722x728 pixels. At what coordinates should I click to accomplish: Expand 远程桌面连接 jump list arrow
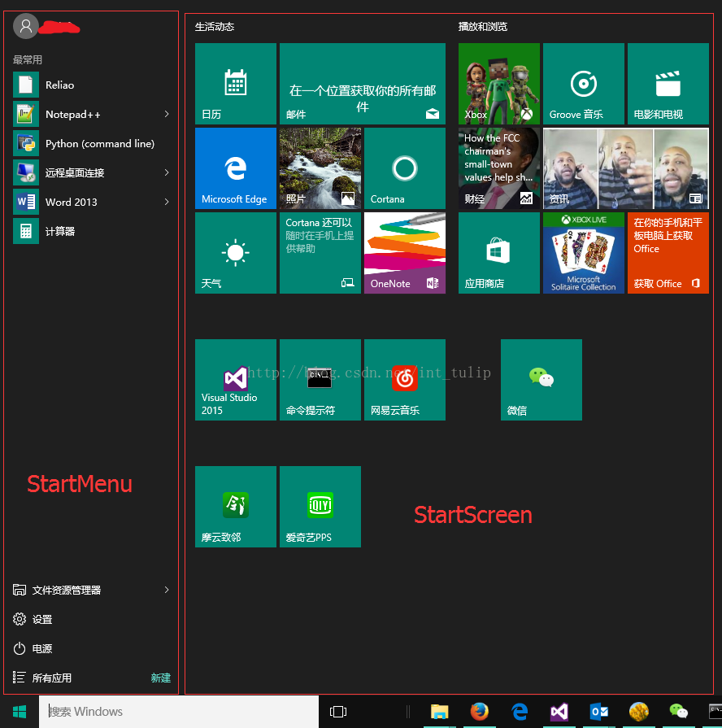(x=167, y=172)
